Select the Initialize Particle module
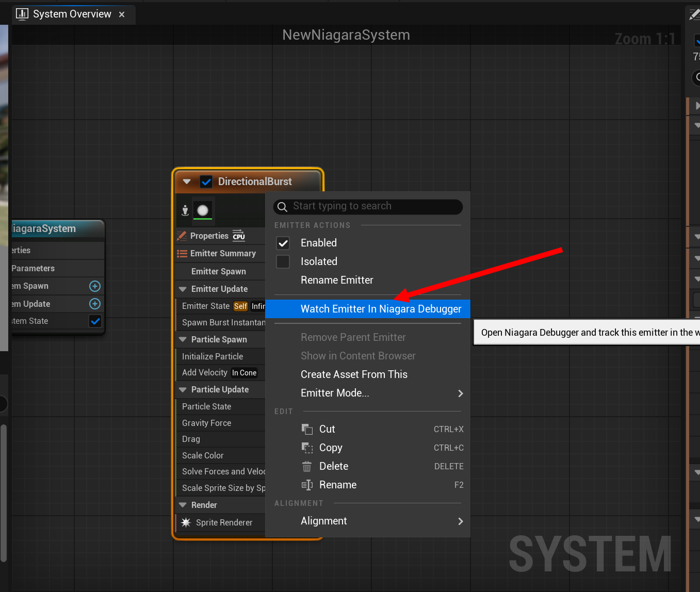The width and height of the screenshot is (700, 592). (x=220, y=356)
